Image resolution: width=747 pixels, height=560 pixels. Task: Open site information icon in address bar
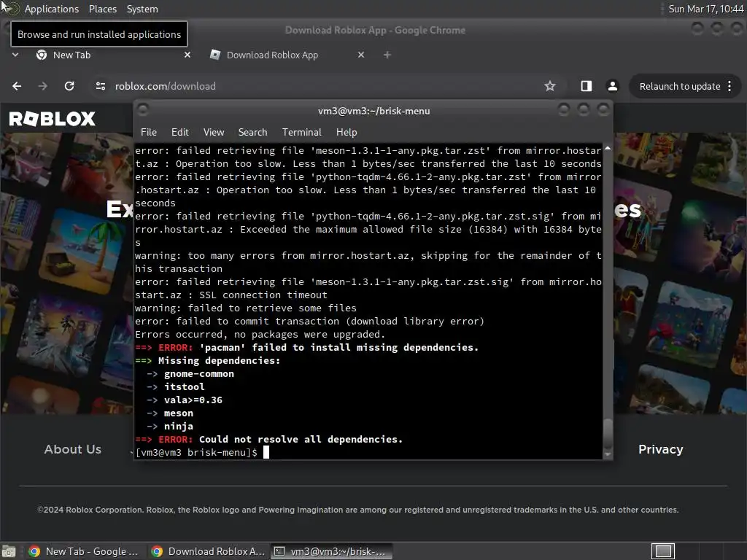point(101,86)
